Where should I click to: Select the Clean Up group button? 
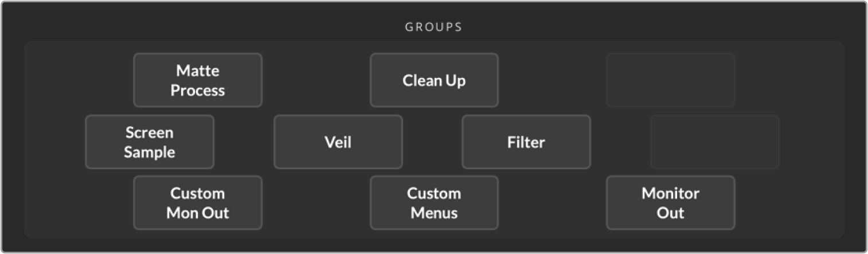[434, 80]
